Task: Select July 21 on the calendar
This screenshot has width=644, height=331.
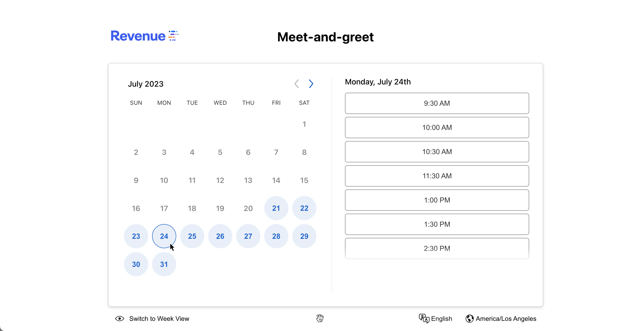Action: (x=276, y=208)
